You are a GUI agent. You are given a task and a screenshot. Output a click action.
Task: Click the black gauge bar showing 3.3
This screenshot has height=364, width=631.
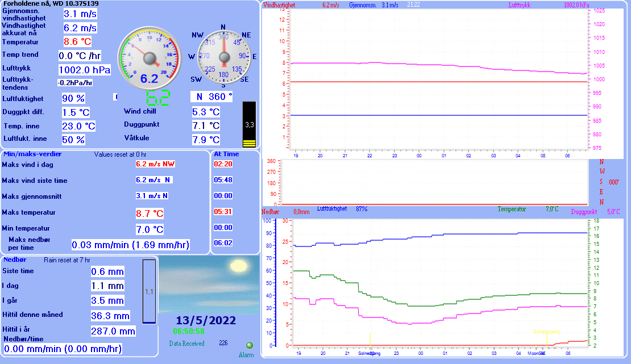[x=249, y=125]
